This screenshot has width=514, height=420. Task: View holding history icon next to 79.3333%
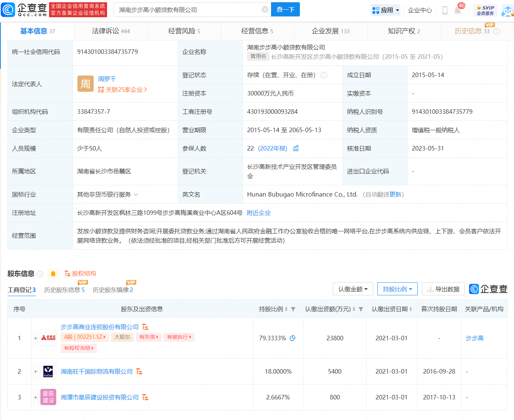pos(292,338)
